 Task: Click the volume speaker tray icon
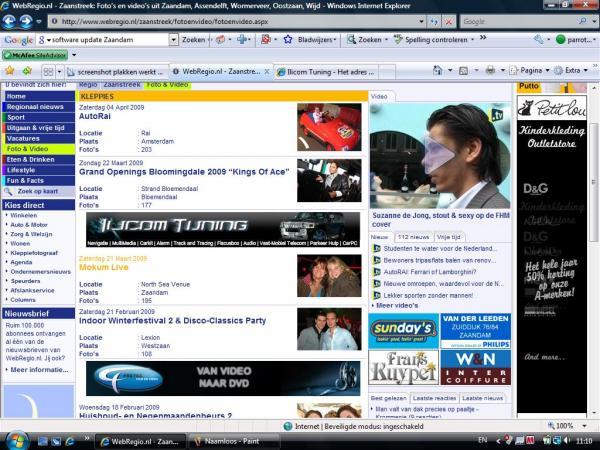(567, 441)
